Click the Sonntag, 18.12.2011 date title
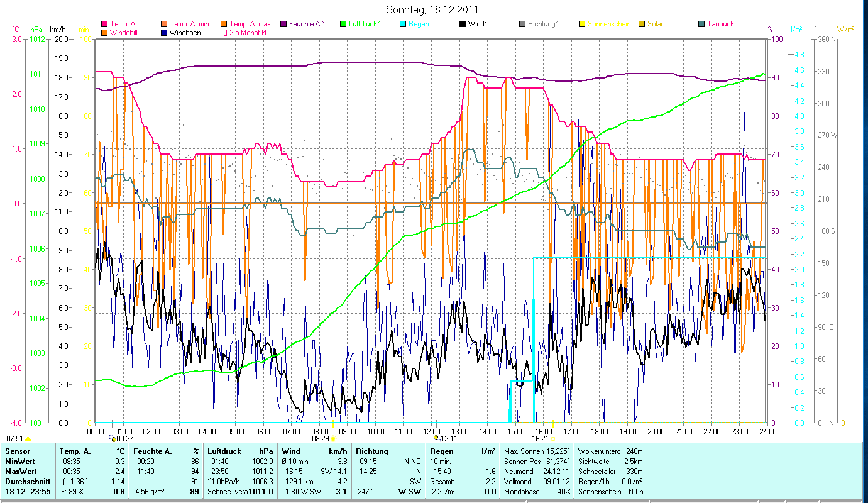Screen dimensions: 868x503 (x=434, y=9)
